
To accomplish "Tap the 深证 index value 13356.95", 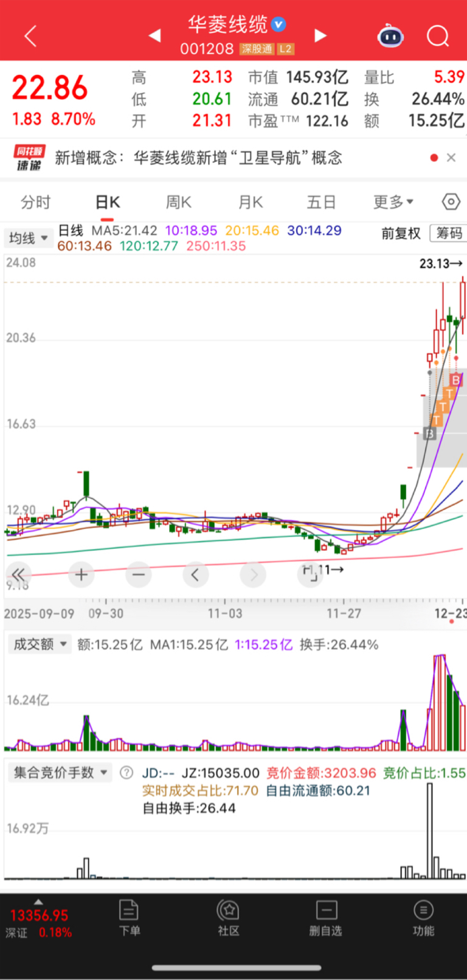I will pos(39,915).
